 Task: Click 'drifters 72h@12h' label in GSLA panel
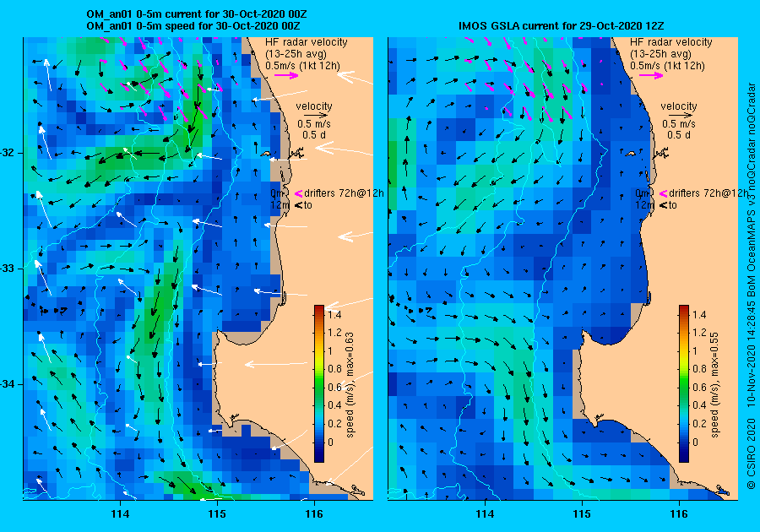[x=708, y=193]
